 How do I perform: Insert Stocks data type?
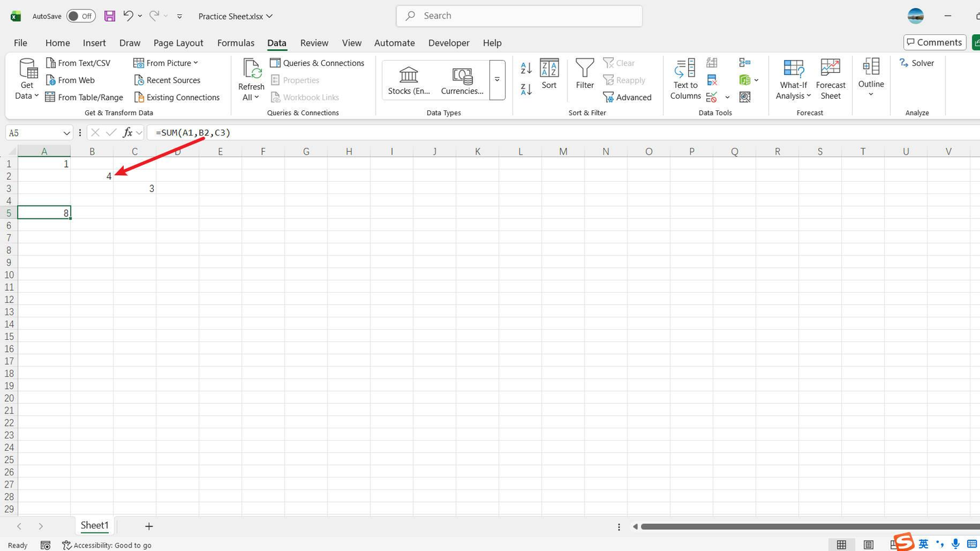[408, 80]
